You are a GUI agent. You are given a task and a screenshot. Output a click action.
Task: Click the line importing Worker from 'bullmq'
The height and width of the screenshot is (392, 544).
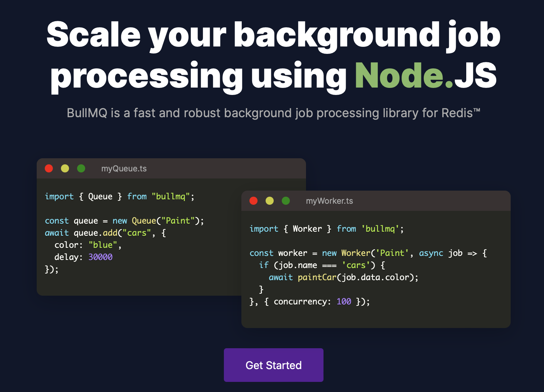pyautogui.click(x=327, y=229)
